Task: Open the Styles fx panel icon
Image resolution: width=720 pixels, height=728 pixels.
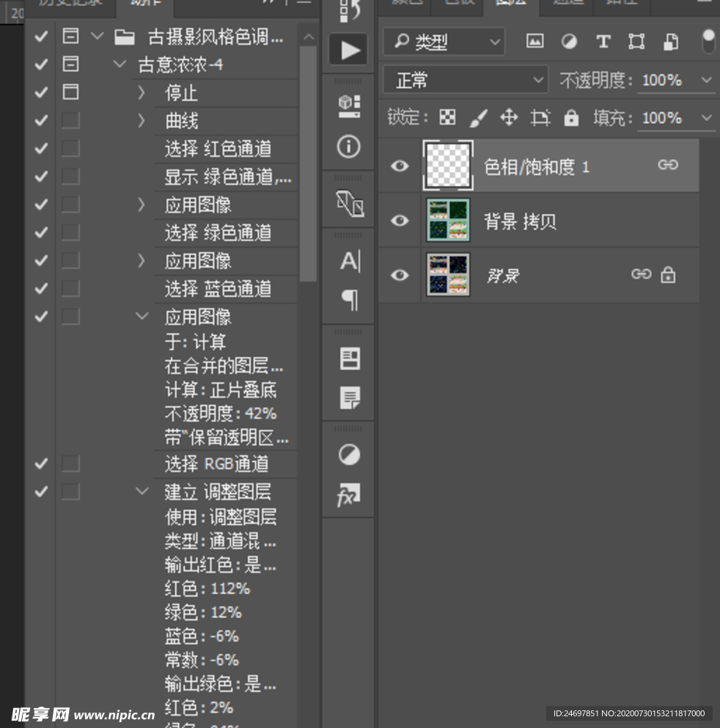Action: [x=348, y=496]
